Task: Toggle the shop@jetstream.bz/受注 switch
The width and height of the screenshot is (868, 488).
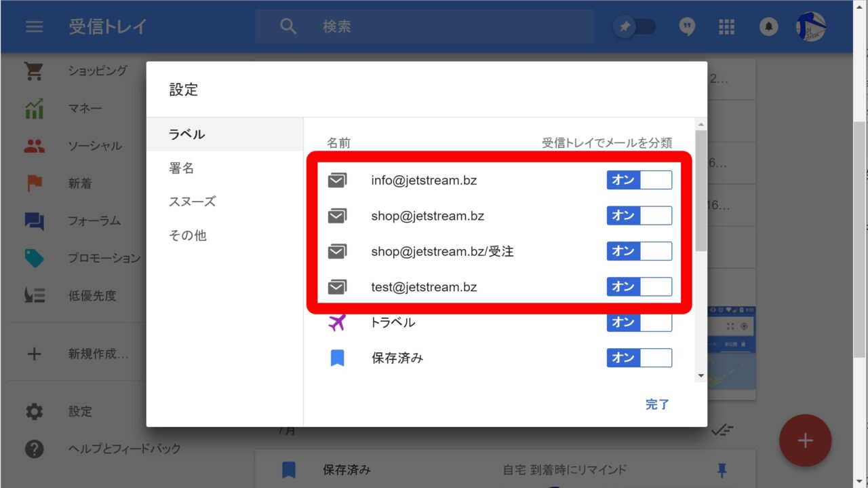Action: [639, 251]
